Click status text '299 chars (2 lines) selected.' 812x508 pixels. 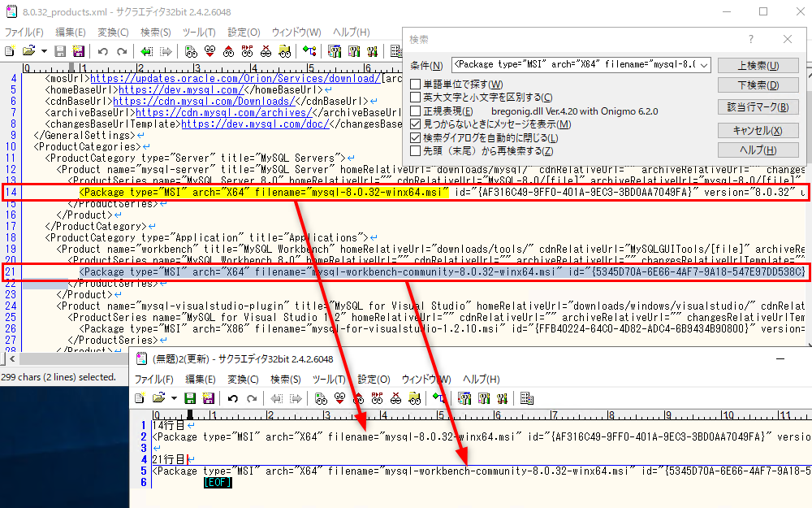tap(58, 377)
